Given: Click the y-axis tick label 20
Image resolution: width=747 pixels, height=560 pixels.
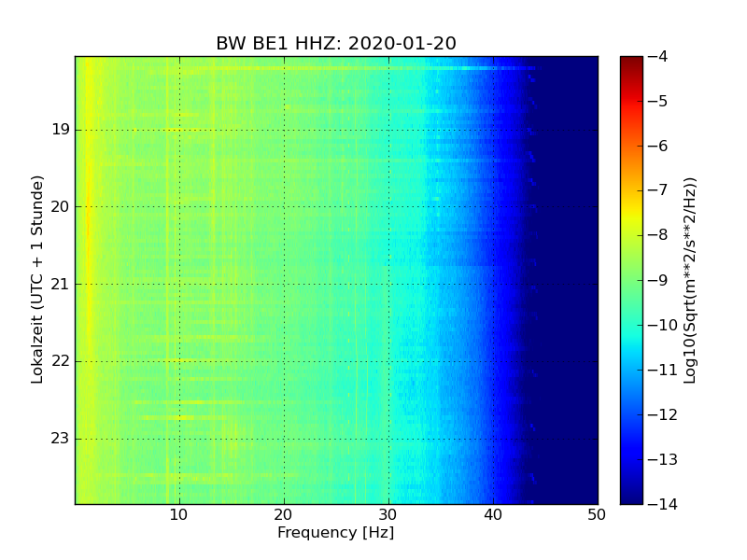Looking at the screenshot, I should coord(61,206).
